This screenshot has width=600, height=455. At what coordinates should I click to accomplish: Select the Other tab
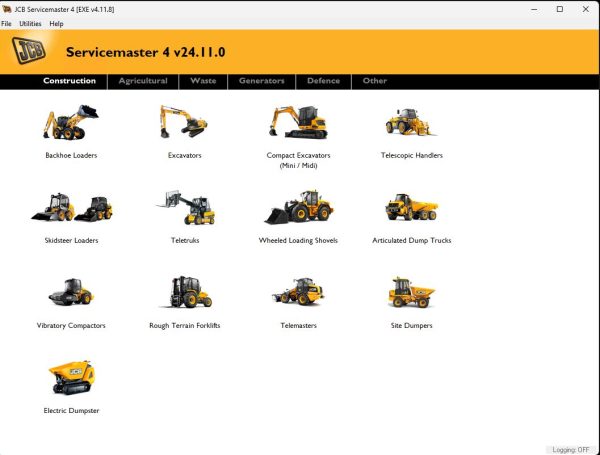(x=375, y=81)
